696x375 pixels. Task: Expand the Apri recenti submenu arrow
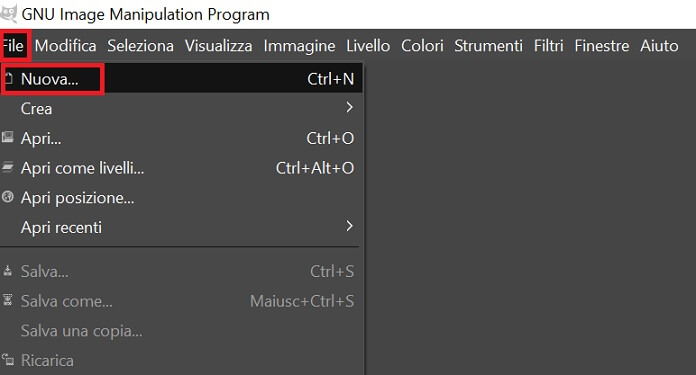(x=349, y=226)
